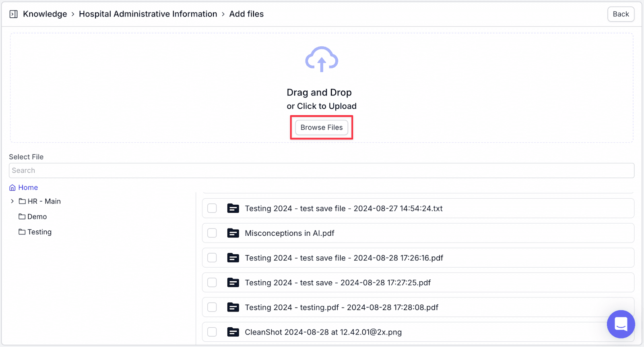Click file name Misconceptions in AI.pdf
The width and height of the screenshot is (644, 347).
(289, 233)
